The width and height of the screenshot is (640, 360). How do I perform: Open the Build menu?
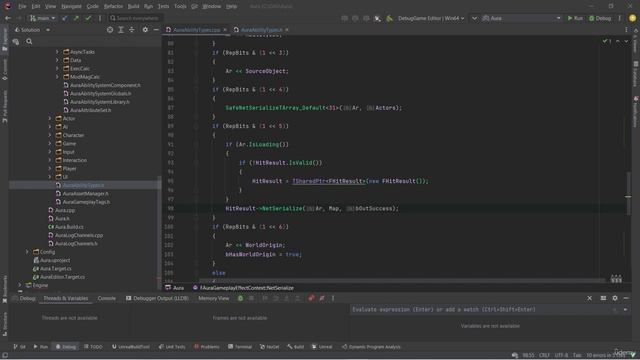point(133,7)
